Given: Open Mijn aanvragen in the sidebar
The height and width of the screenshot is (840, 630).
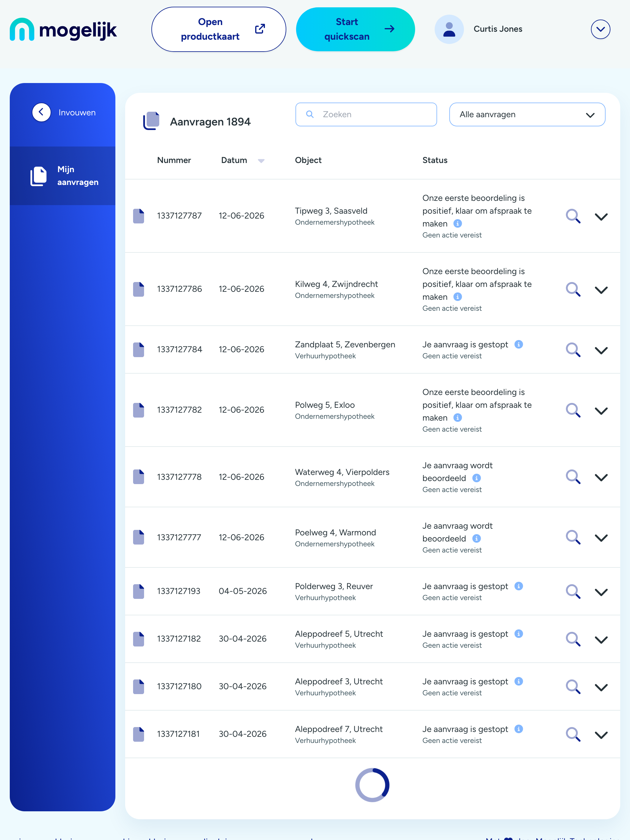Looking at the screenshot, I should click(63, 176).
